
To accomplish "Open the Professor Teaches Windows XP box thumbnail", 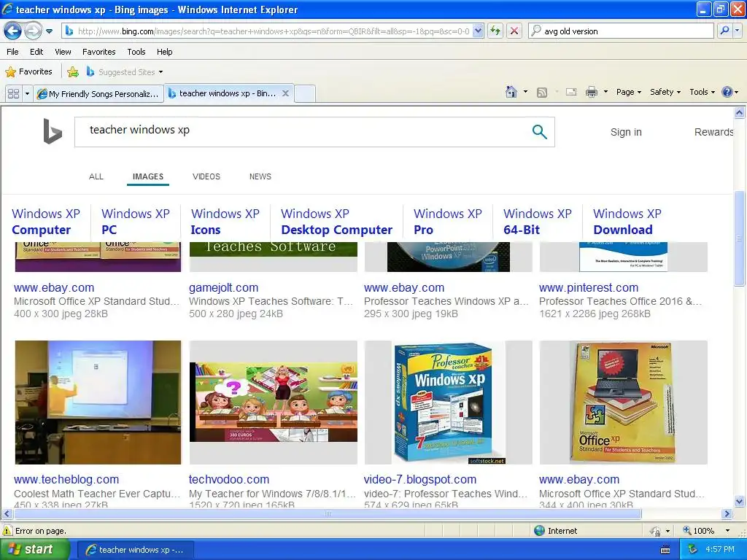I will 449,402.
